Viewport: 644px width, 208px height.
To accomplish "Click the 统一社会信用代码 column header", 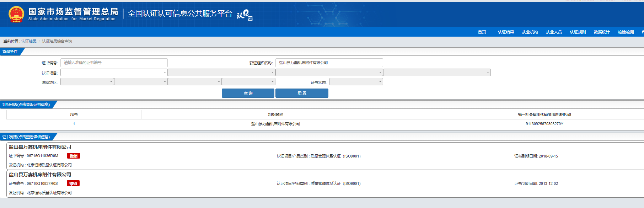I will coord(544,114).
